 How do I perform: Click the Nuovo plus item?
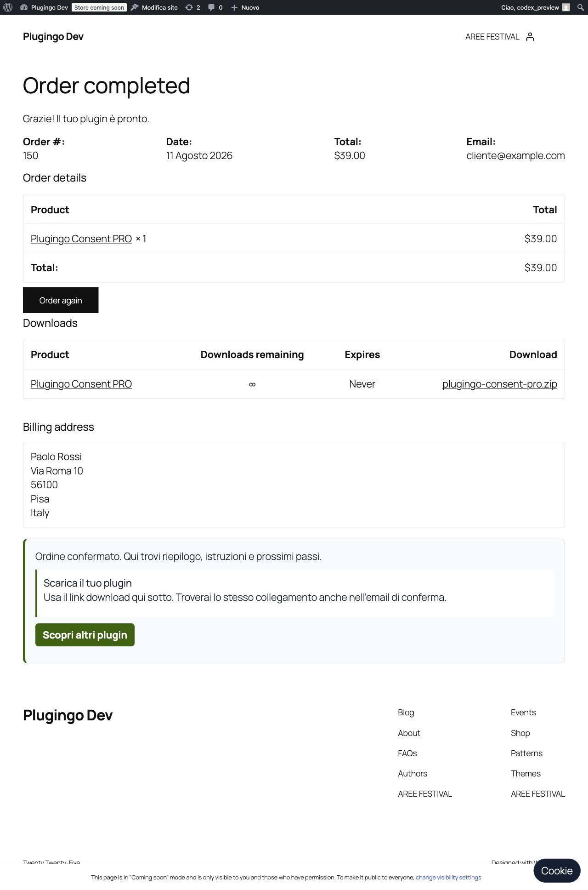[x=245, y=7]
